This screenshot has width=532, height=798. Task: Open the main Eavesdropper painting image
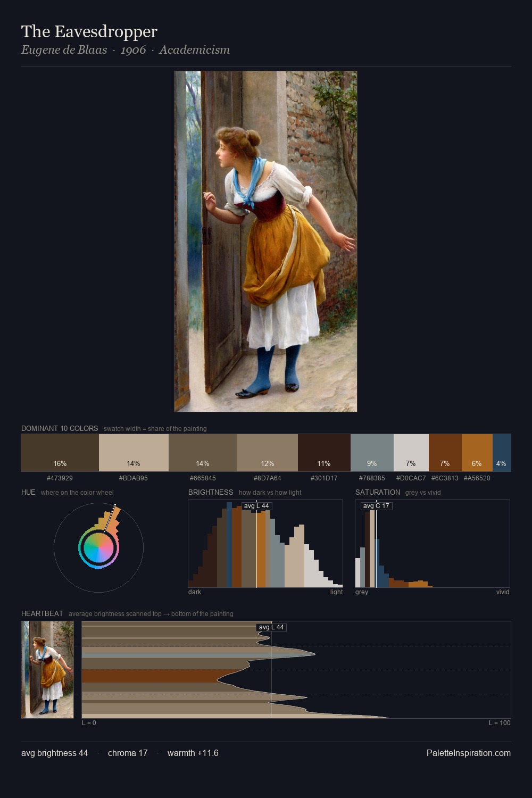pyautogui.click(x=265, y=242)
